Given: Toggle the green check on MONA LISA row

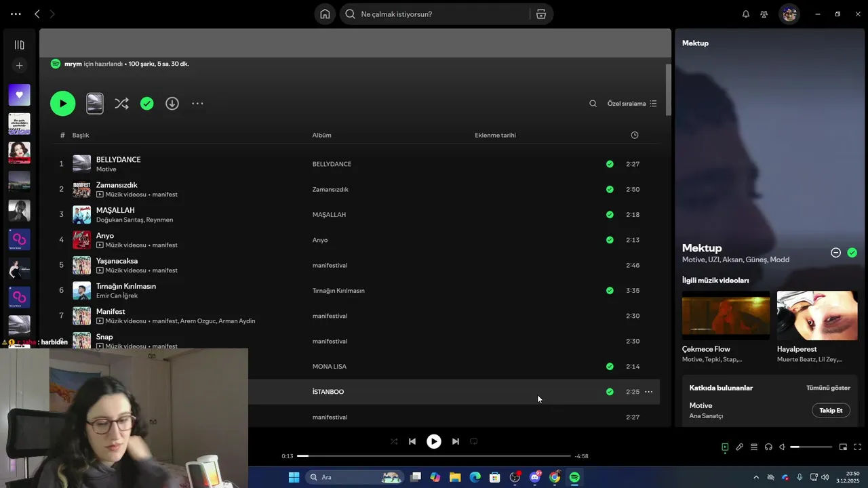Looking at the screenshot, I should click(x=610, y=366).
